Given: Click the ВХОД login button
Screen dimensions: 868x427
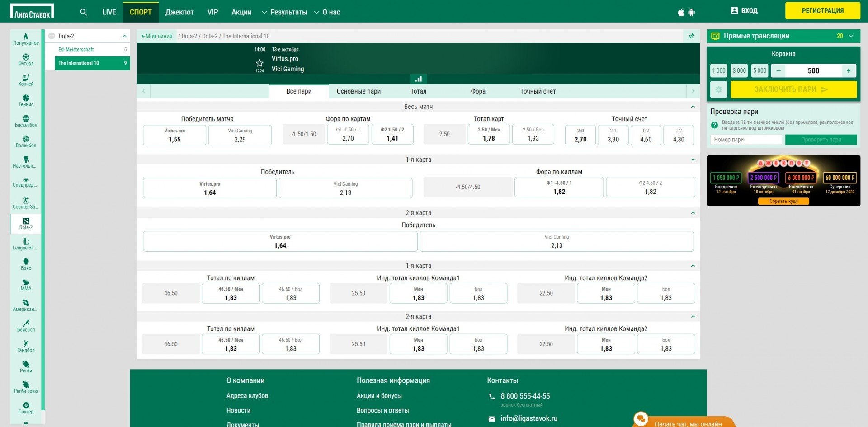Looking at the screenshot, I should coord(744,11).
